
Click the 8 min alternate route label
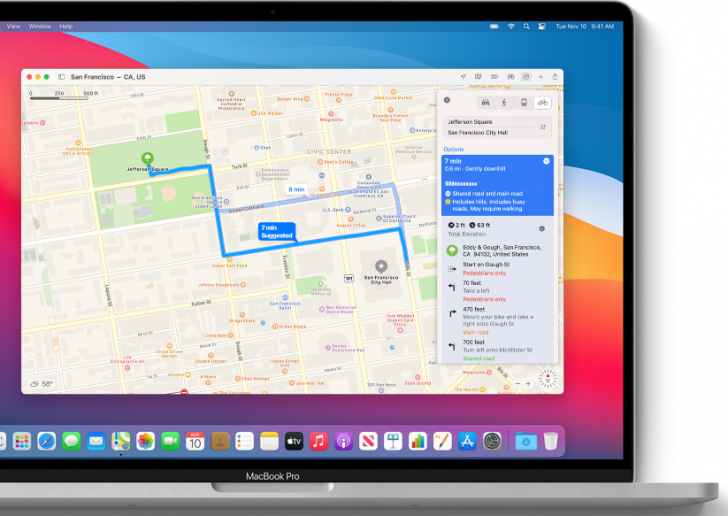[296, 189]
